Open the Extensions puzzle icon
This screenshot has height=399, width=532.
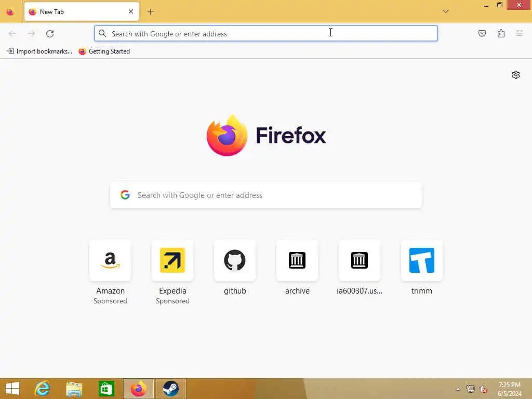[501, 33]
